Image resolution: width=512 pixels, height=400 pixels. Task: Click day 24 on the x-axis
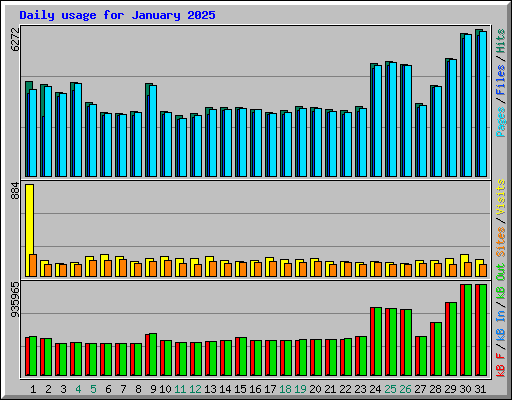pos(375,389)
